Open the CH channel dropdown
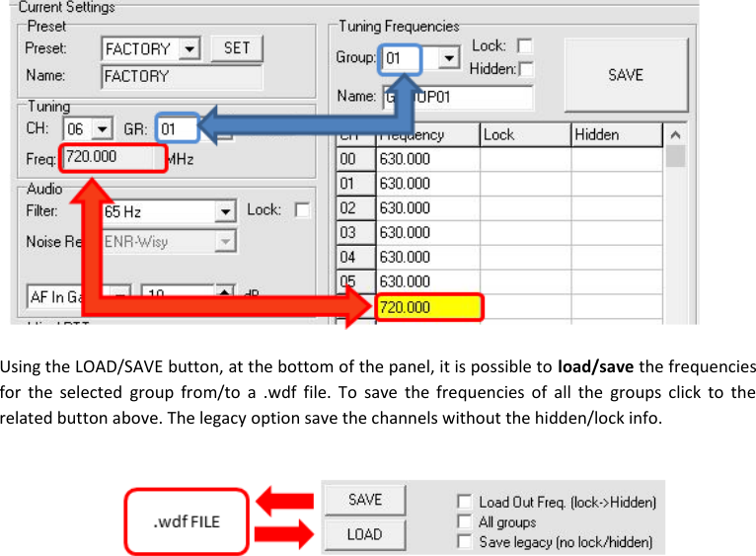Screen dimensions: 756x556 click(102, 129)
